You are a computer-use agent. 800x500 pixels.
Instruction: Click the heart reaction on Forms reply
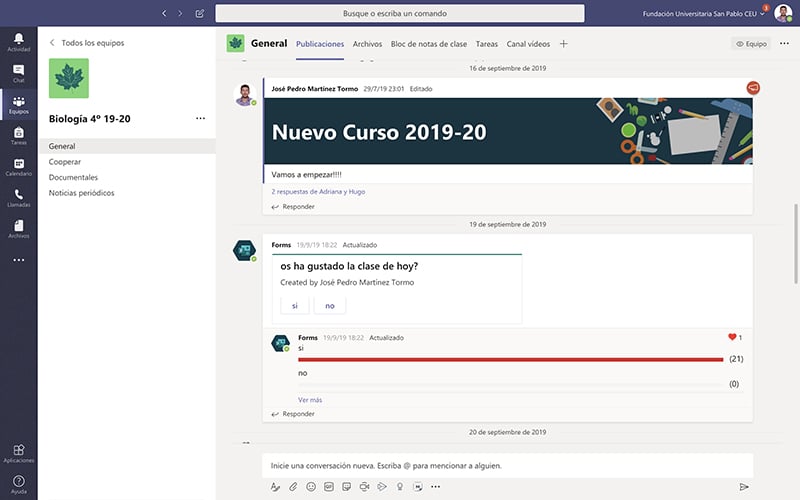(x=732, y=337)
